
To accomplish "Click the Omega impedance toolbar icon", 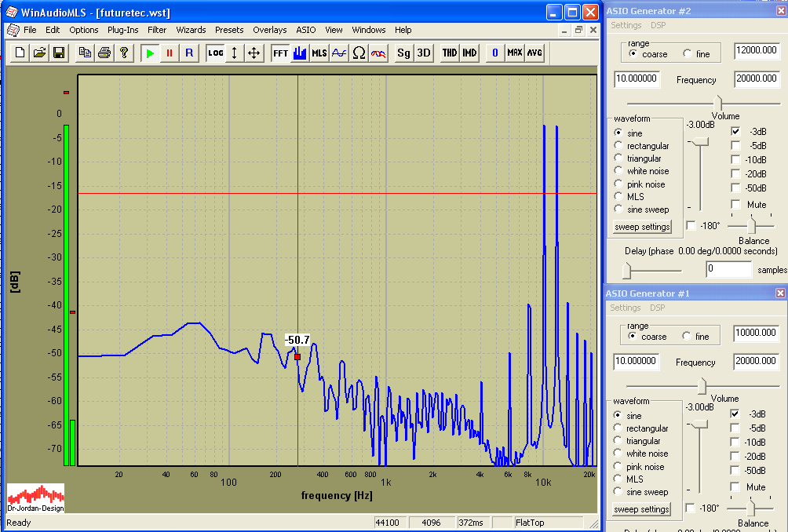I will 359,53.
